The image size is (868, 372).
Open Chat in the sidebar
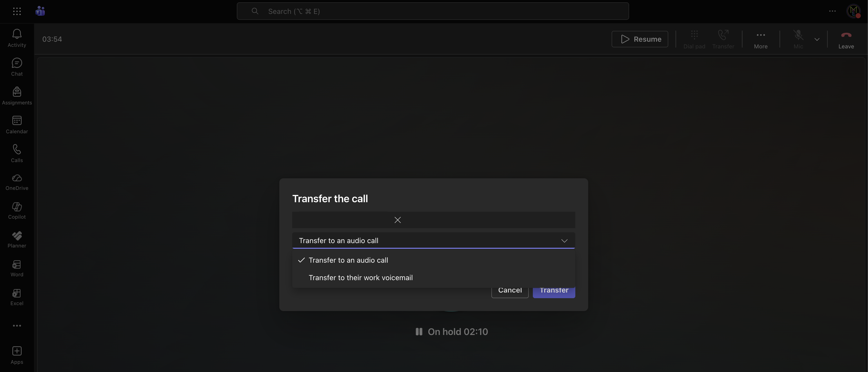pos(17,67)
